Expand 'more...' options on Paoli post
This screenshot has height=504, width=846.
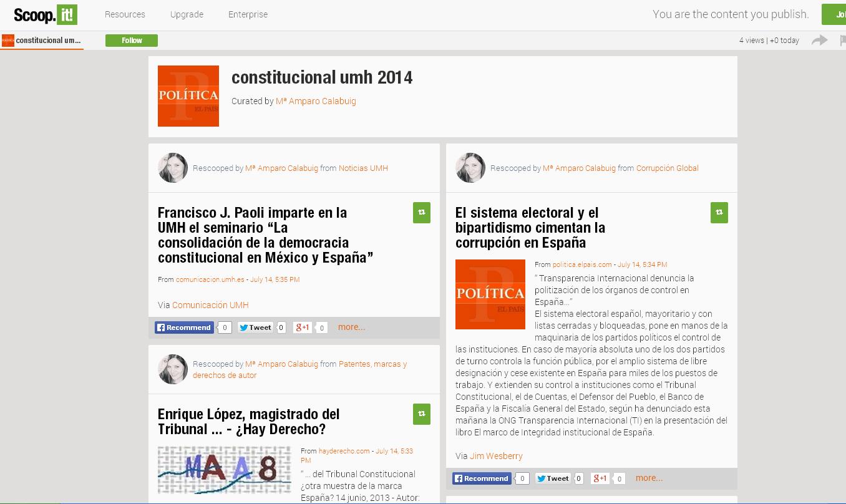[351, 327]
